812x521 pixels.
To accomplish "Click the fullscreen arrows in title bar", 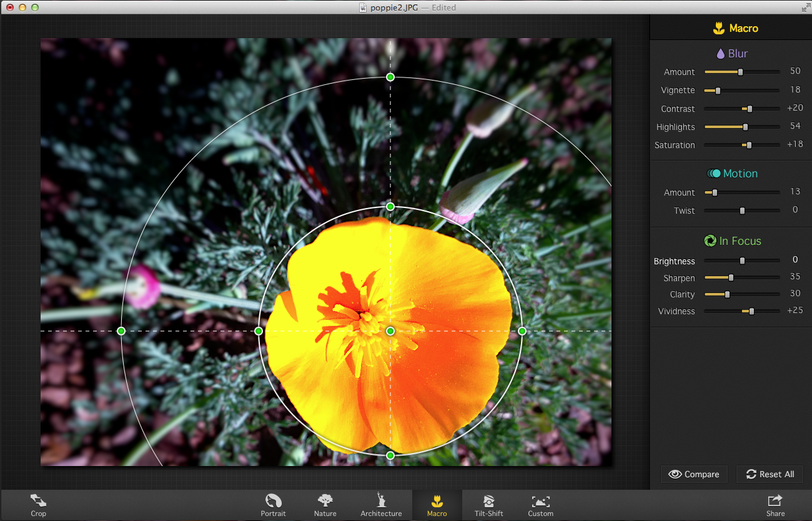I will (x=805, y=7).
